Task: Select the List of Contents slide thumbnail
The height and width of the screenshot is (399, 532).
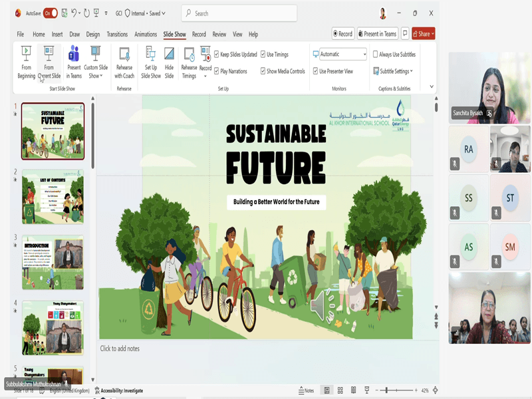Action: tap(53, 196)
